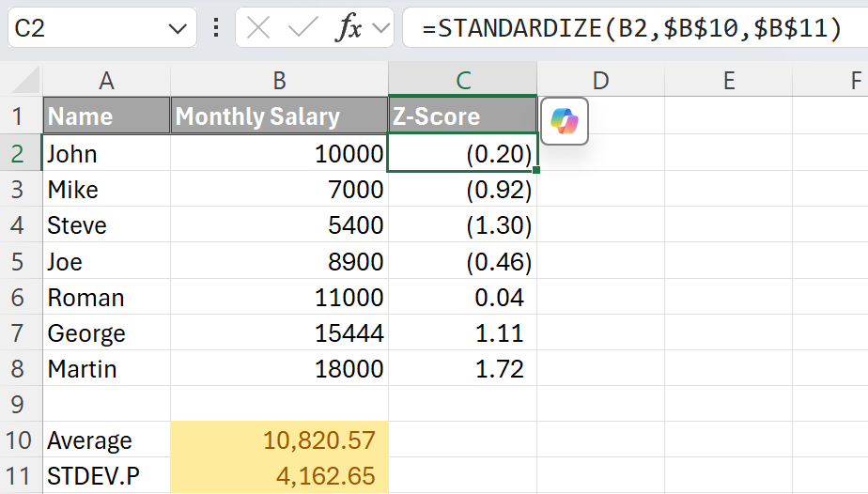This screenshot has width=868, height=494.
Task: Select column A header
Action: point(106,81)
